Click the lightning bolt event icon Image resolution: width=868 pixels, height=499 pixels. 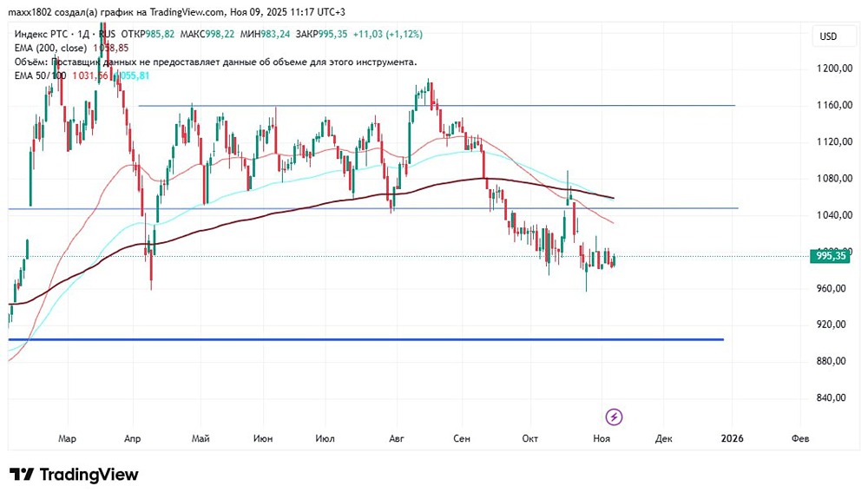(615, 417)
